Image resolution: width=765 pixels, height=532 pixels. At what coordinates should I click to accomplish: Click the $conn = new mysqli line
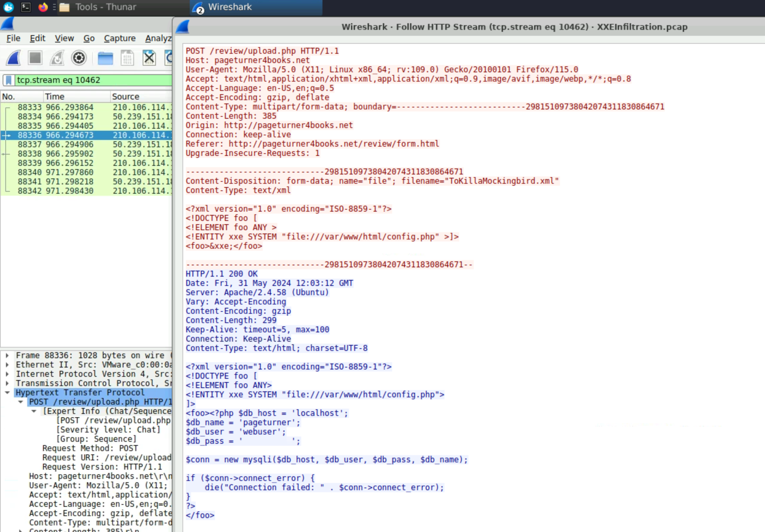(326, 460)
